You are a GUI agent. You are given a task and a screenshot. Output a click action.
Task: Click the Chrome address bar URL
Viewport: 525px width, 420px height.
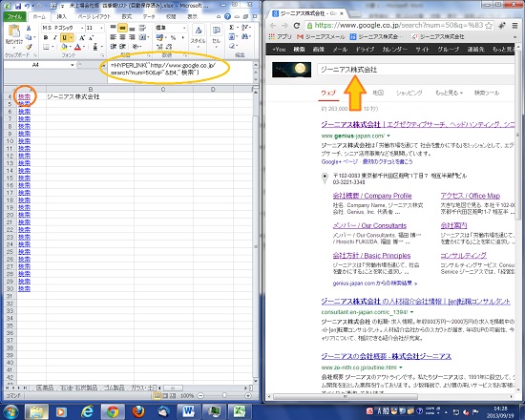[x=399, y=26]
